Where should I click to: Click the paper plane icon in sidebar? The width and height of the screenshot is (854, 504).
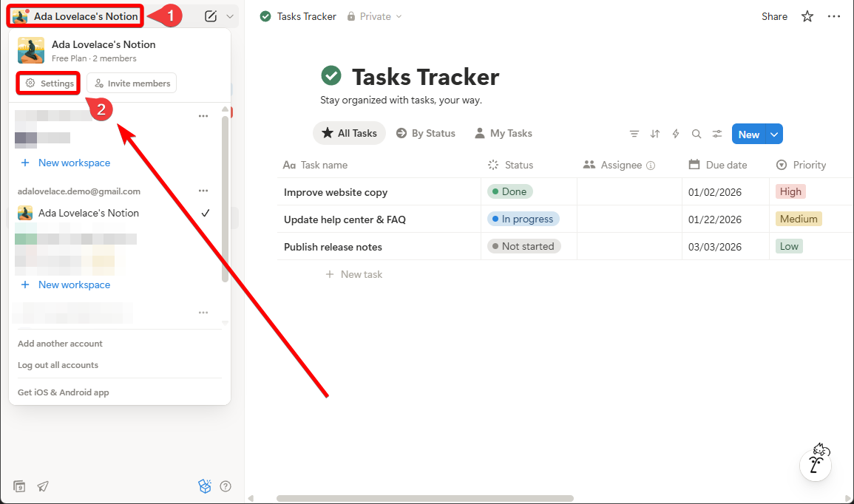(x=42, y=486)
